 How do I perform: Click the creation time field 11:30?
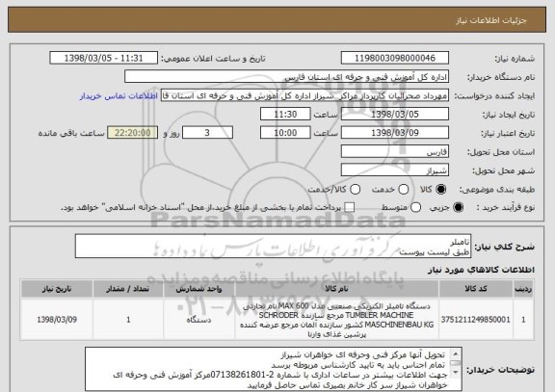[285, 115]
